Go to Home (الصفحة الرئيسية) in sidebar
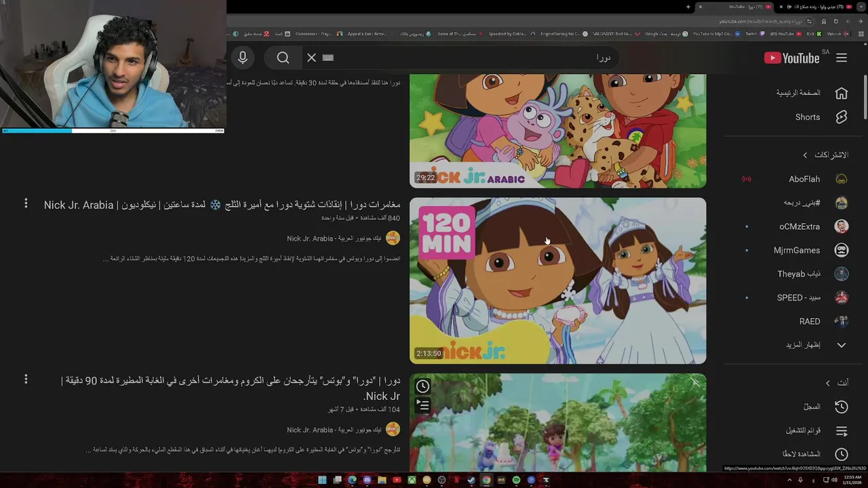Viewport: 868px width, 488px height. (x=812, y=93)
